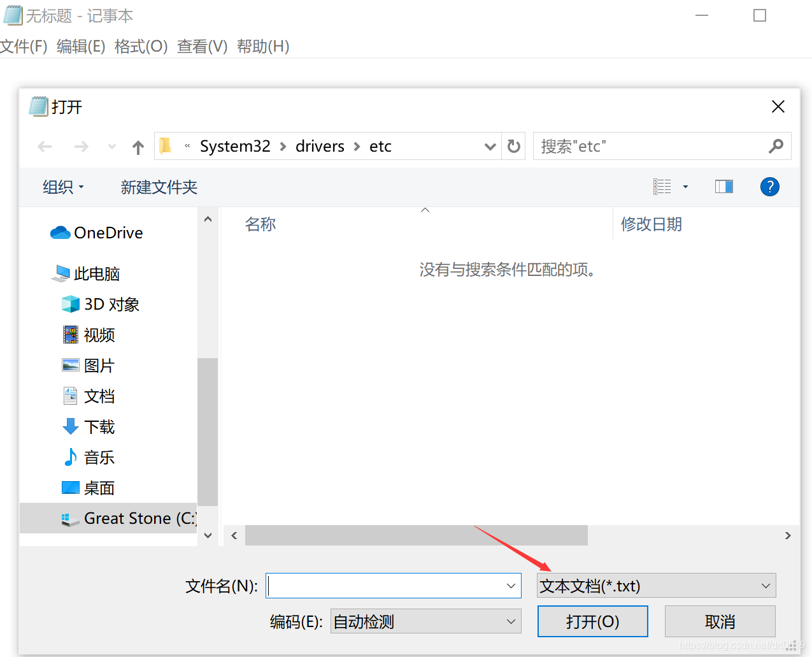Maximize the Notepad window
Screen dimensions: 812x657
click(760, 15)
